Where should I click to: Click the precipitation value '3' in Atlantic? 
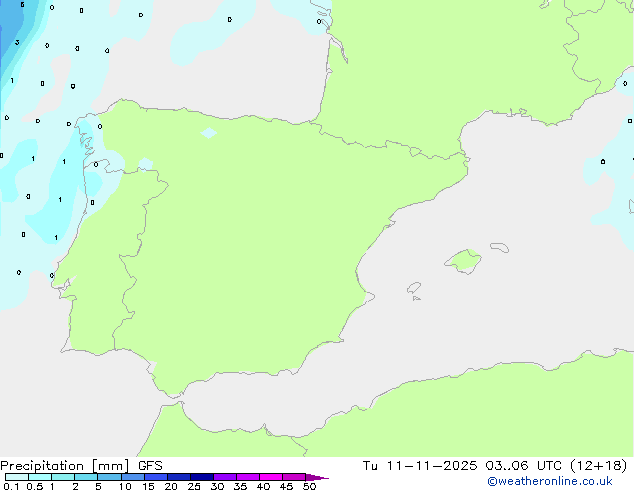tap(17, 42)
